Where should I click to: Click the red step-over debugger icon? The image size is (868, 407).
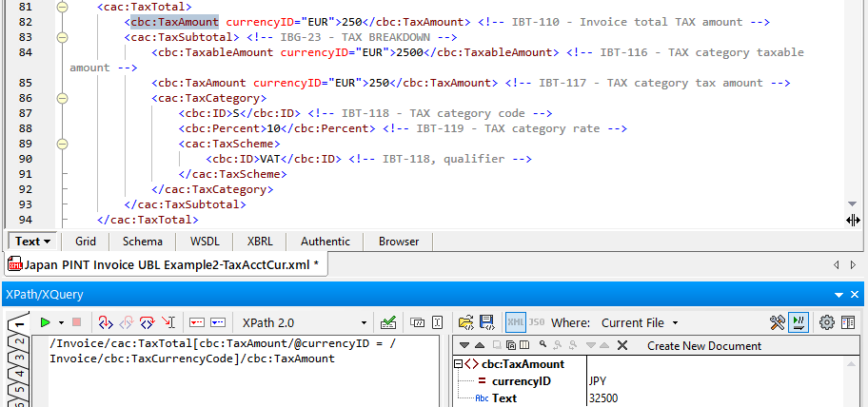tap(148, 322)
